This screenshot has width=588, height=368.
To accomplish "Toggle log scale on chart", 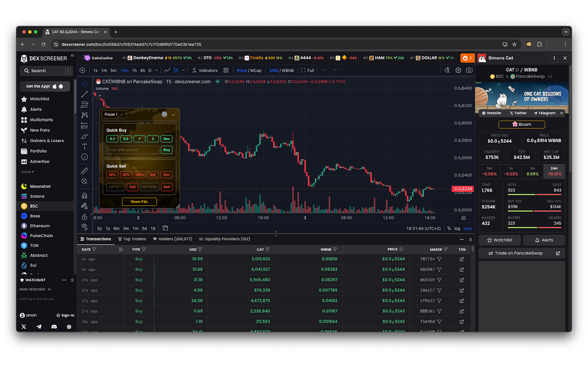I will click(x=457, y=228).
